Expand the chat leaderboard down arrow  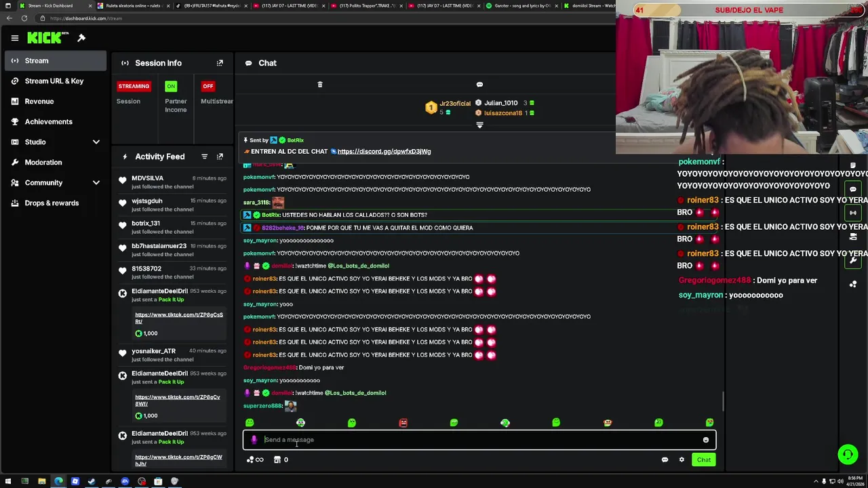(x=479, y=125)
